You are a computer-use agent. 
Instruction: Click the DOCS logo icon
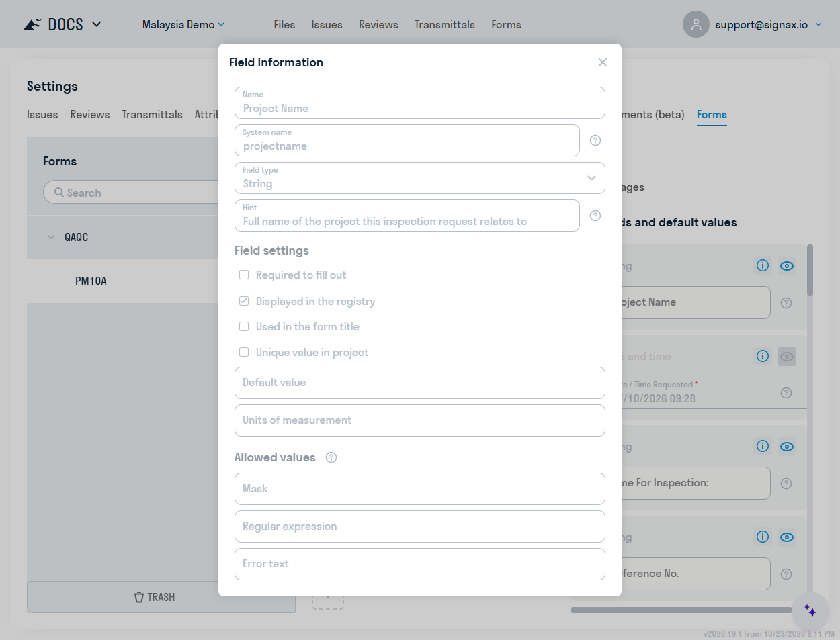(32, 25)
